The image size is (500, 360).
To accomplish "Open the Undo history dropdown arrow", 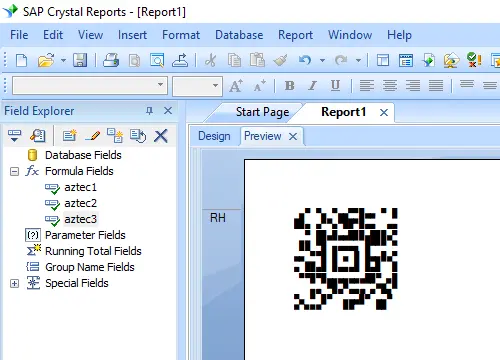I will [322, 61].
